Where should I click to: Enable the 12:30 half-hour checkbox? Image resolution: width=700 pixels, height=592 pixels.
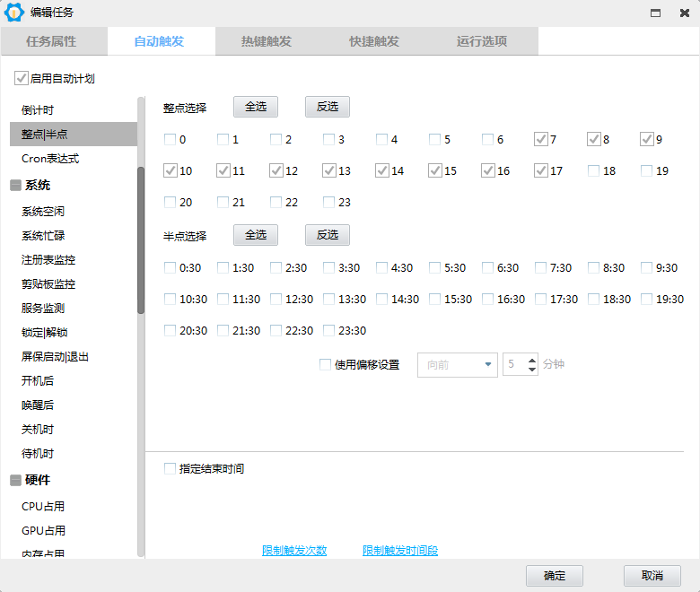pyautogui.click(x=276, y=299)
